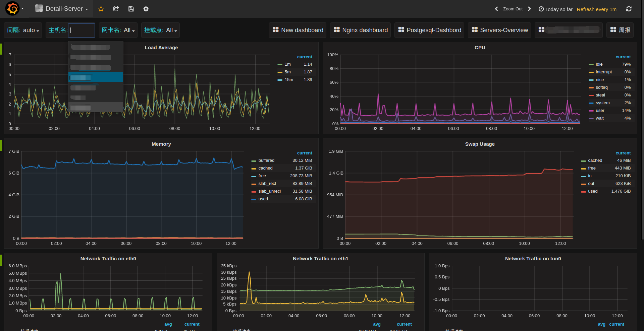
Task: Click the share dashboard icon
Action: [116, 9]
